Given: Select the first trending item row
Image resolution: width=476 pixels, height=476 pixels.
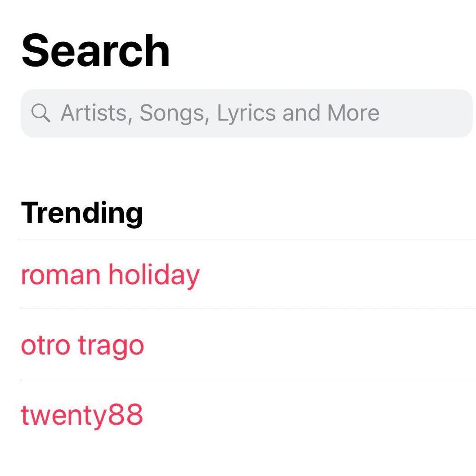Looking at the screenshot, I should click(248, 274).
